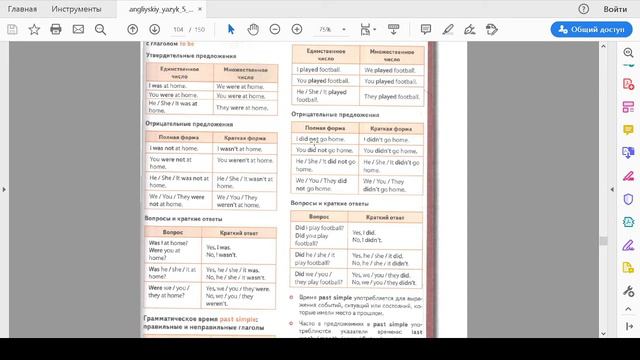
Task: Open the Create PDF tool in right panel
Action: [629, 84]
